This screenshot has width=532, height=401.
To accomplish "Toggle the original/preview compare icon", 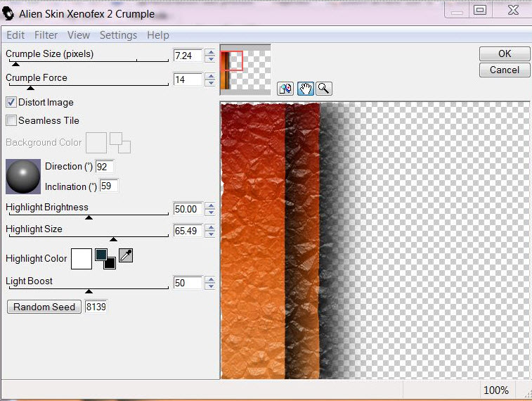I will pyautogui.click(x=285, y=89).
